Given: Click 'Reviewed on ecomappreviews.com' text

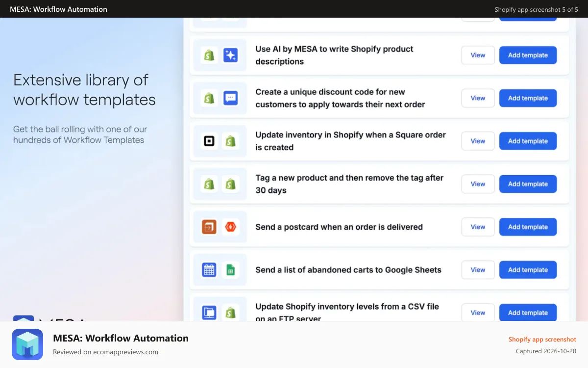Looking at the screenshot, I should tap(105, 352).
